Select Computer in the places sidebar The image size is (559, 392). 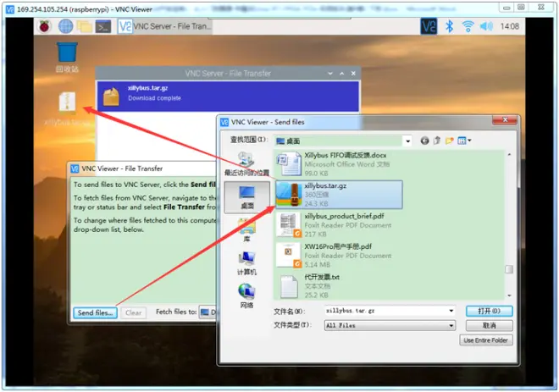coord(246,263)
